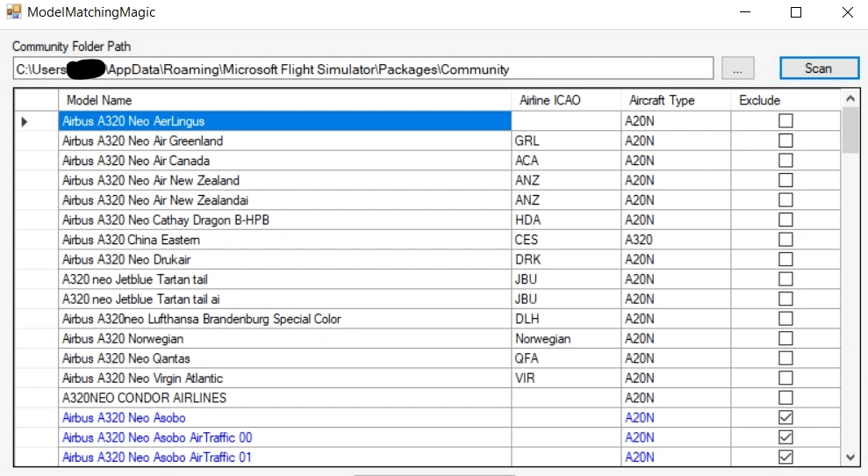
Task: Select Airbus A320 Neo Drukair model name
Action: 284,259
